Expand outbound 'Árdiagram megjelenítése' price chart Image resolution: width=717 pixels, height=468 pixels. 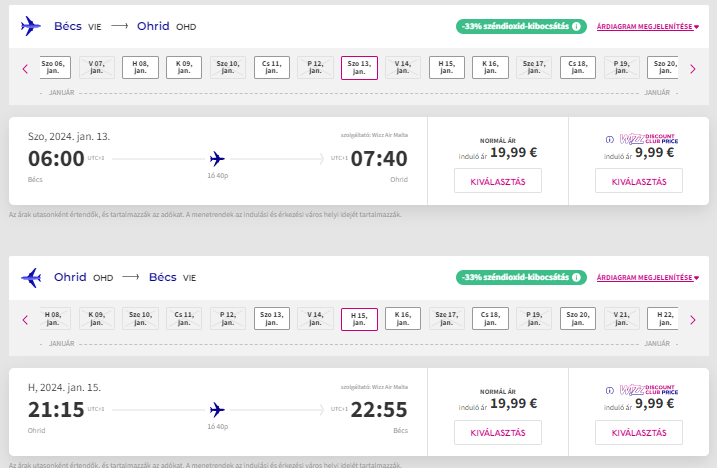coord(649,27)
